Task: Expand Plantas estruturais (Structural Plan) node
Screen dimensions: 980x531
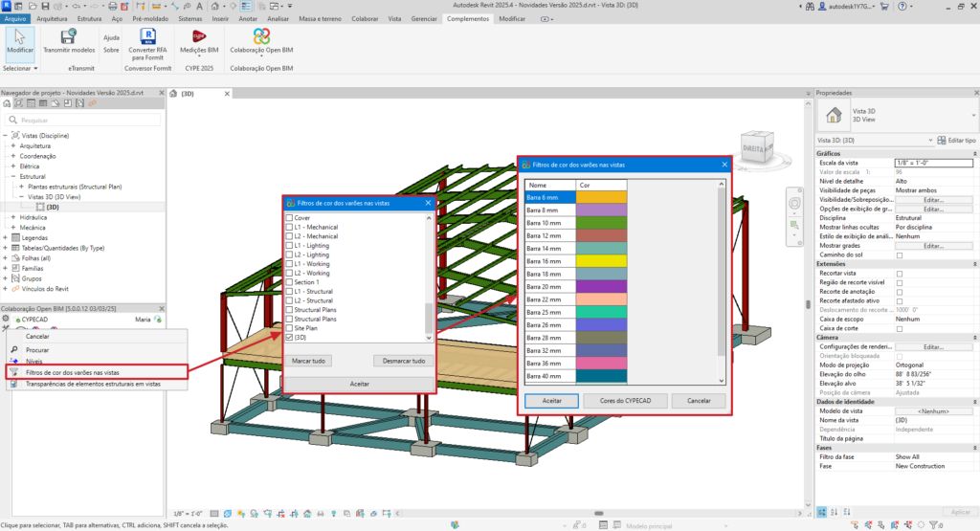Action: [x=21, y=187]
